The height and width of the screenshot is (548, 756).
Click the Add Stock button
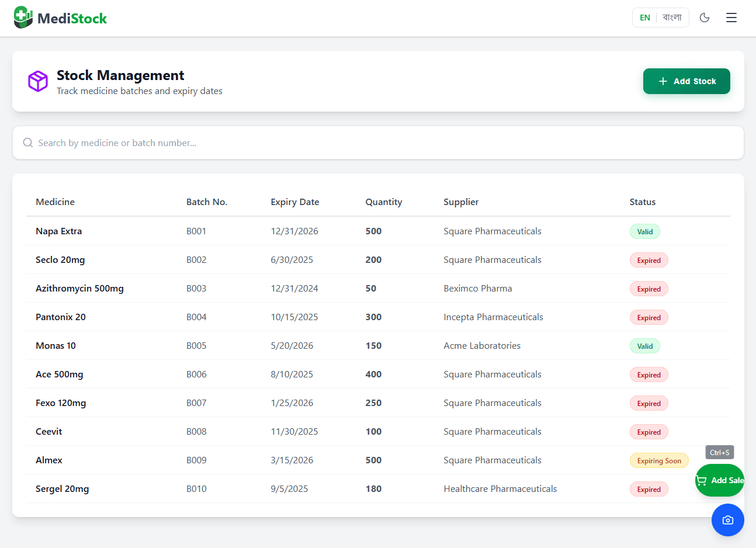686,81
